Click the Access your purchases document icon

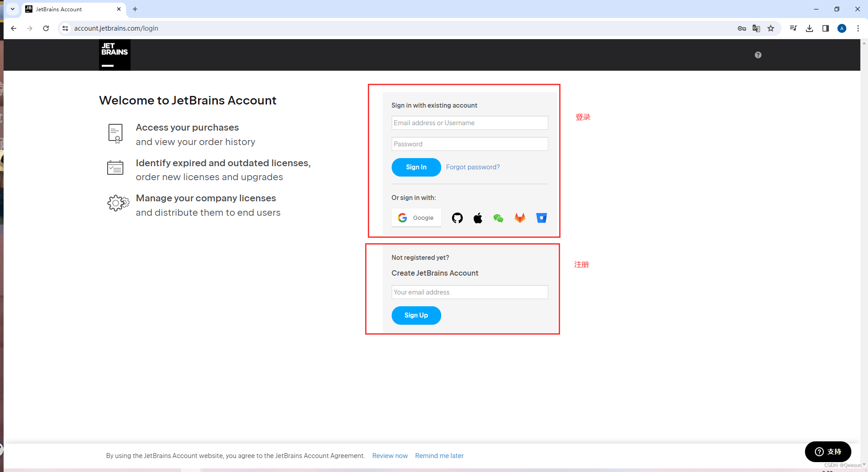click(x=116, y=134)
